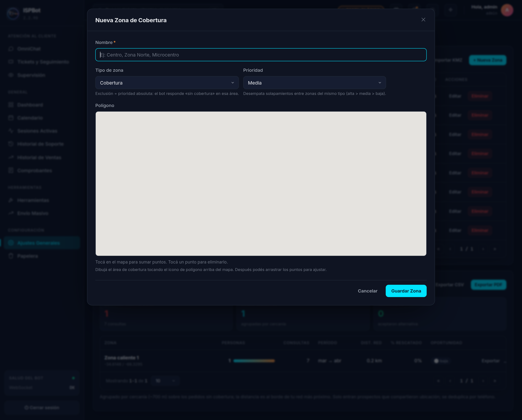Focus the Nombre text field
Screen dimensions: 522x420
click(261, 55)
